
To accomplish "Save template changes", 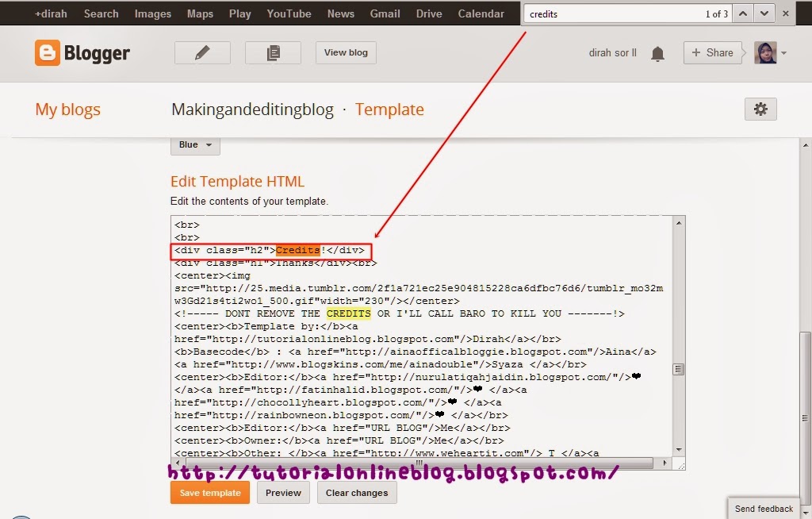I will pos(209,493).
